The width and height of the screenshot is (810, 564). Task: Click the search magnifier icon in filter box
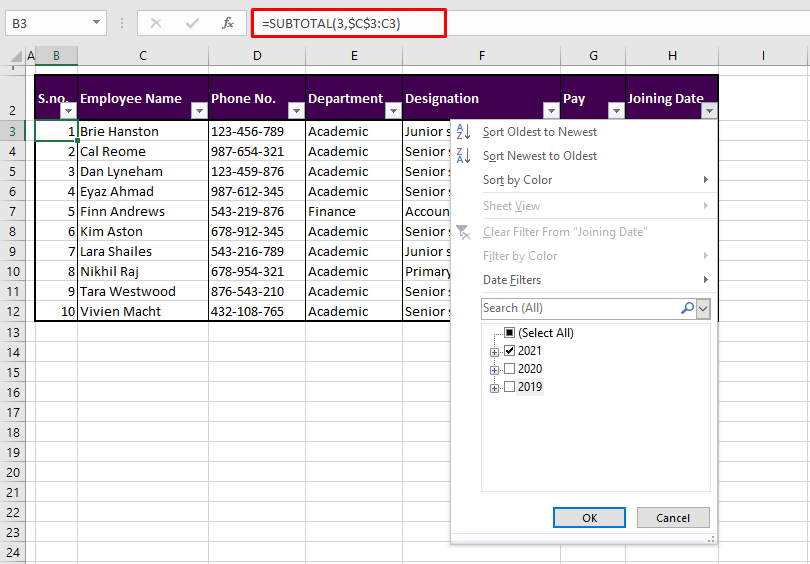(687, 308)
